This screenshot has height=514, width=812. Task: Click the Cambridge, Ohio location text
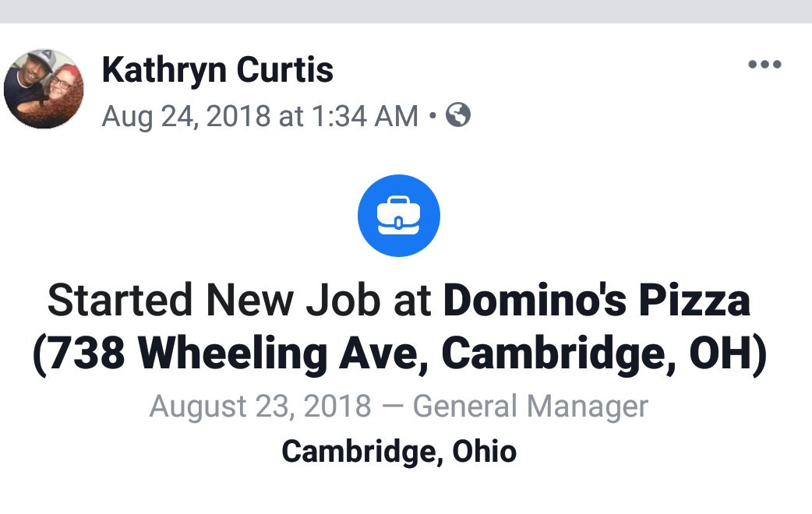click(399, 450)
